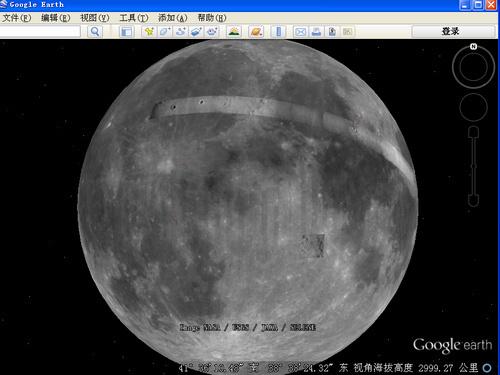Open the 文件 (File) menu
Screen dimensions: 500x375
click(x=17, y=18)
